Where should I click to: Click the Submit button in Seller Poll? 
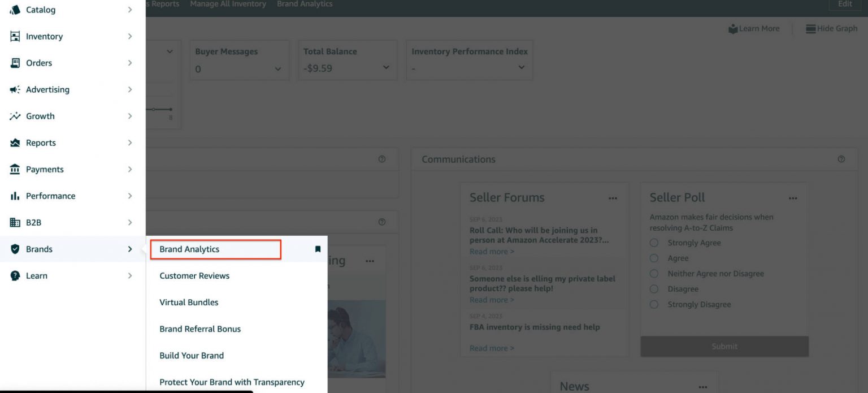click(x=724, y=346)
